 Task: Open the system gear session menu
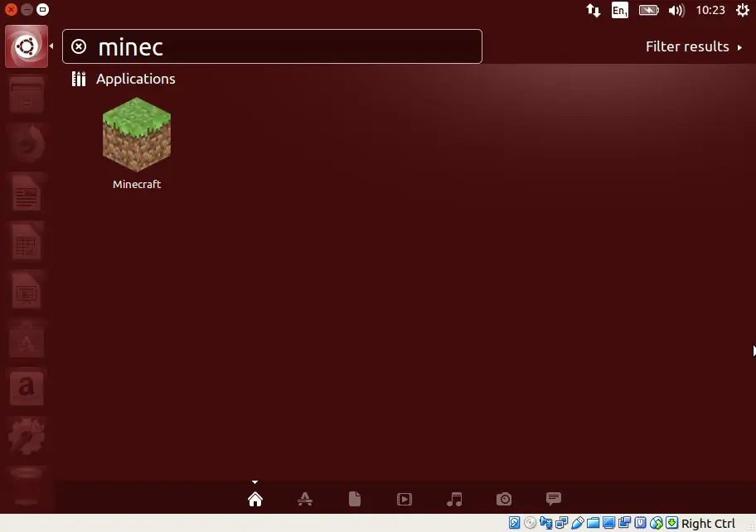click(x=743, y=10)
